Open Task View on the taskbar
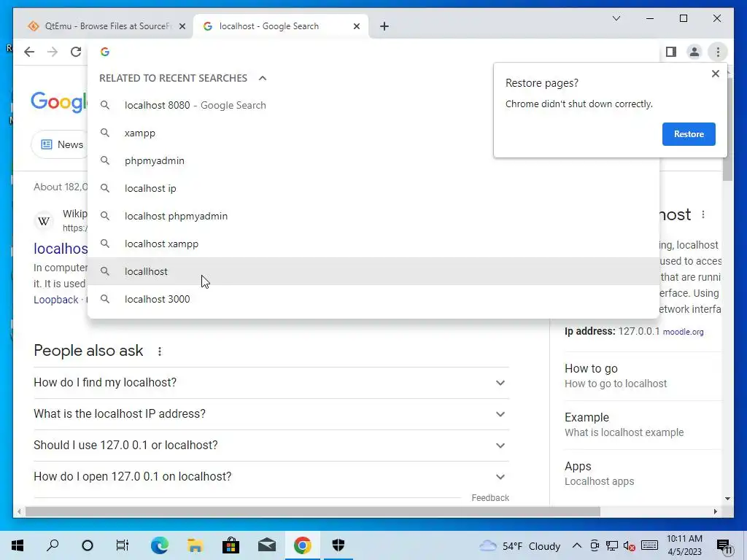This screenshot has height=560, width=747. (123, 545)
